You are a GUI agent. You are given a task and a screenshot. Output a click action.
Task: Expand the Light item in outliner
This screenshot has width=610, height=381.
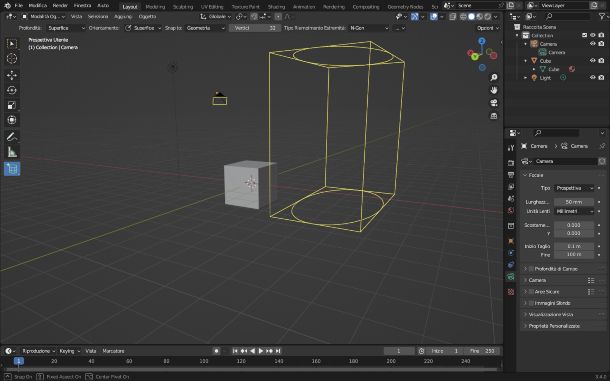tap(526, 78)
